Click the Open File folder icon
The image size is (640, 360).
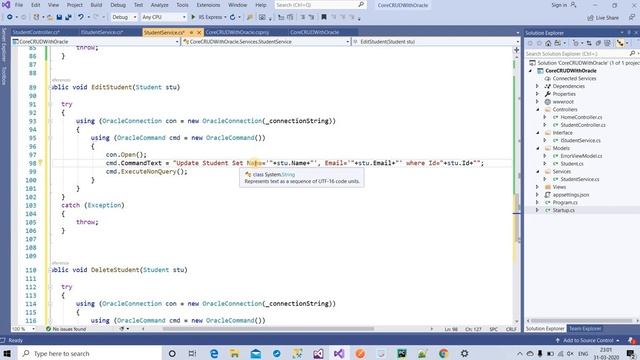50,17
